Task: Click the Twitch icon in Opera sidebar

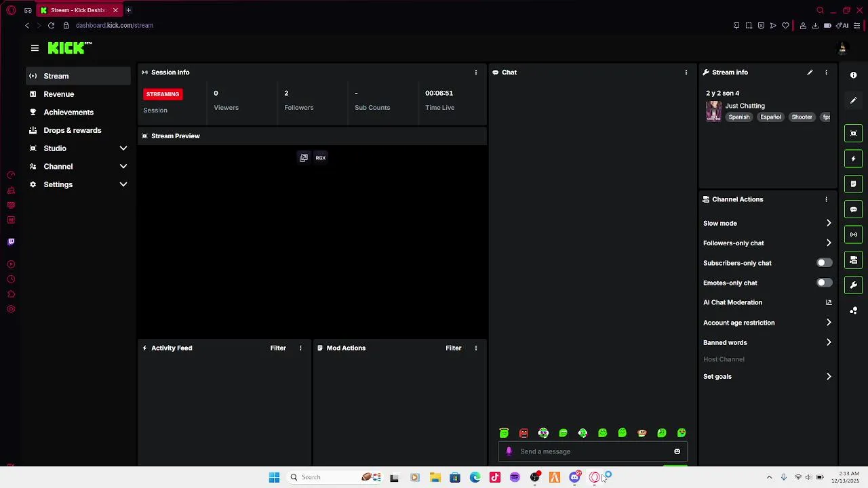Action: point(11,242)
